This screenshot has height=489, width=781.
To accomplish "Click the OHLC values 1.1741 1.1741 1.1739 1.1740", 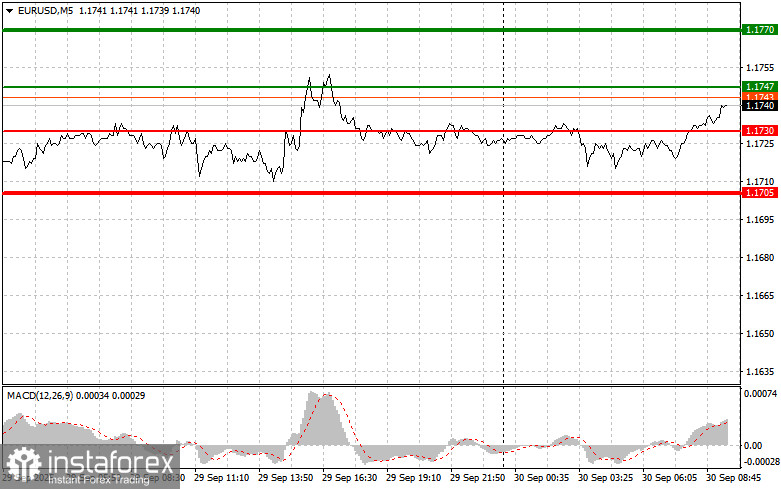I will pos(139,10).
